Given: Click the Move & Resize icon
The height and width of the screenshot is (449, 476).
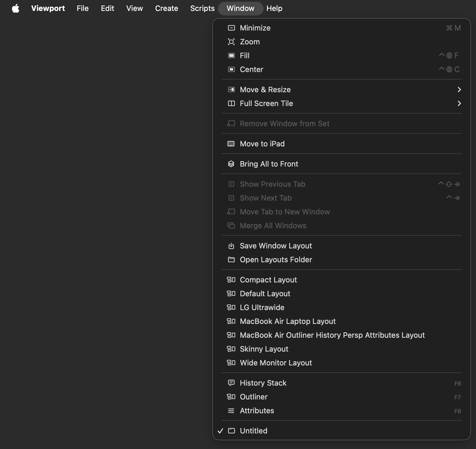Looking at the screenshot, I should pos(231,90).
